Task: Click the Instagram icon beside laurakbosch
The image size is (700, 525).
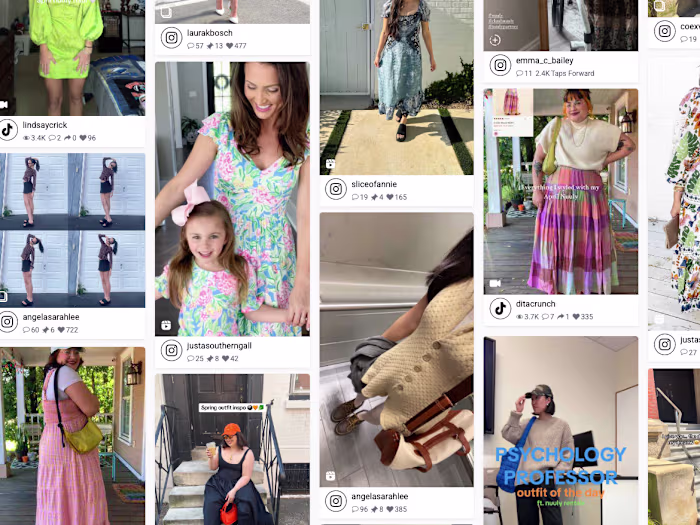Action: click(171, 38)
